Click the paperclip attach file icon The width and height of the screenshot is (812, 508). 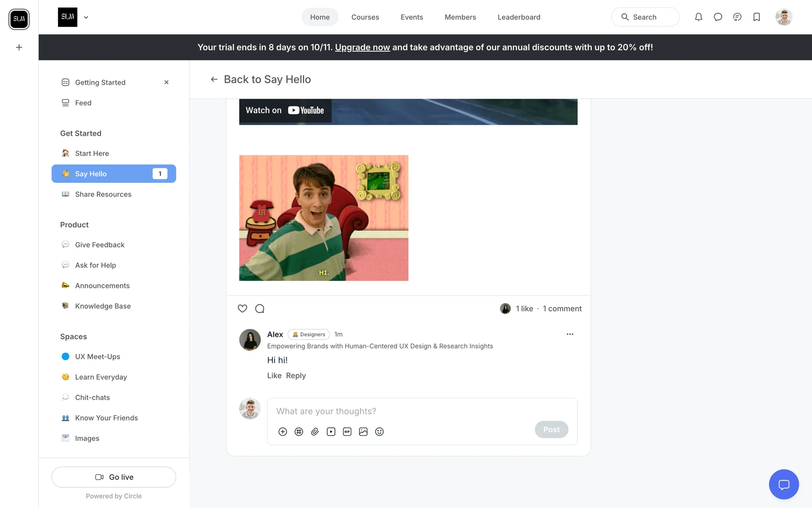click(x=315, y=431)
